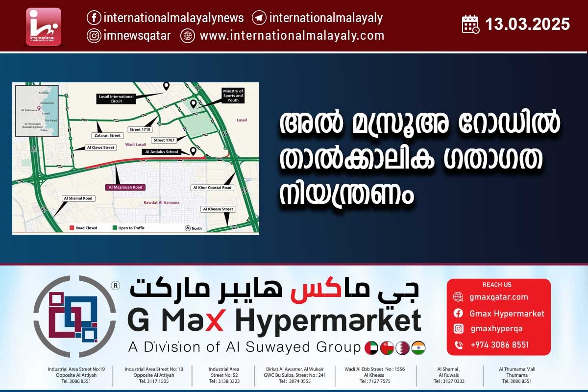The image size is (588, 392).
Task: Click the Qatar inset overview map
Action: coord(37,112)
